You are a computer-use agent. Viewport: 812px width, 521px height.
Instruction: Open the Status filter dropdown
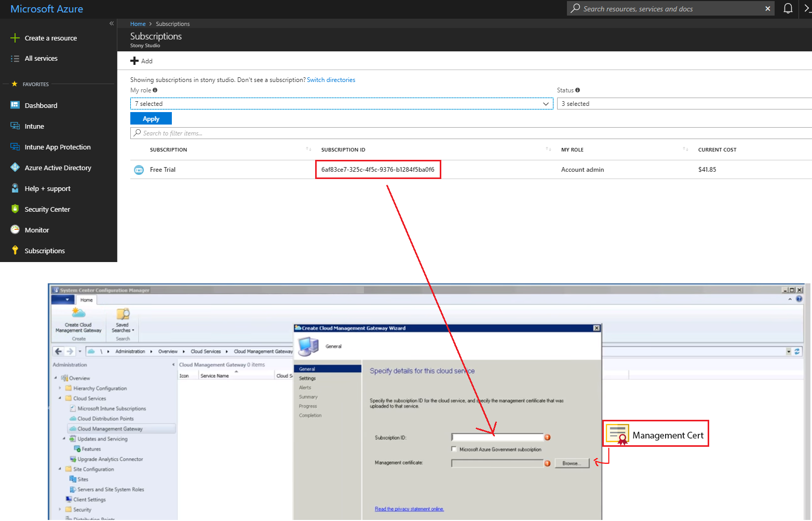[x=684, y=104]
